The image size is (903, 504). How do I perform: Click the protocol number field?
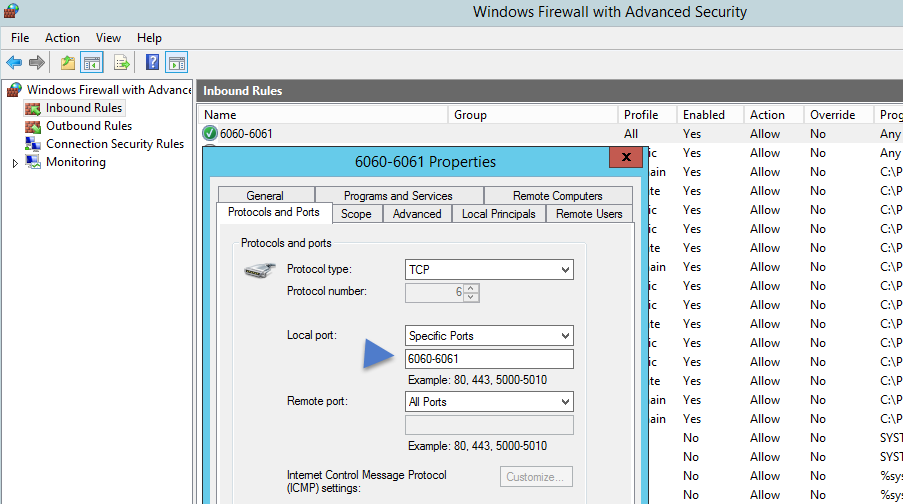[x=435, y=293]
